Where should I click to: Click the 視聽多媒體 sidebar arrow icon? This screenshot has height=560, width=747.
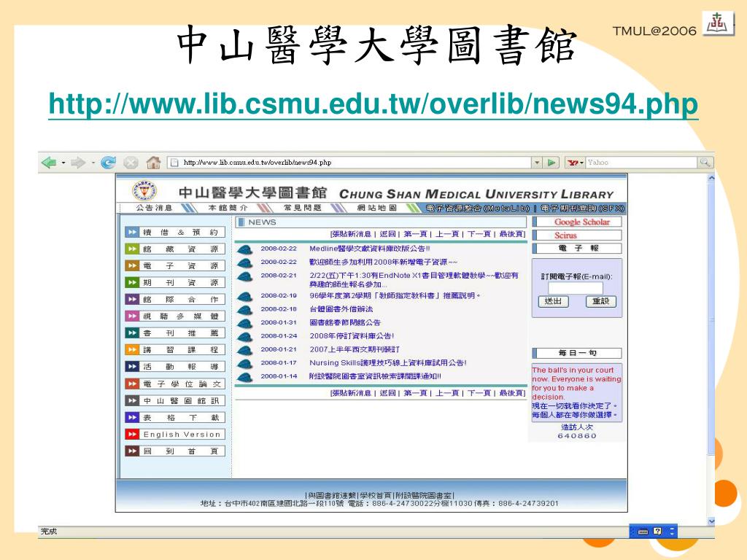(x=132, y=316)
